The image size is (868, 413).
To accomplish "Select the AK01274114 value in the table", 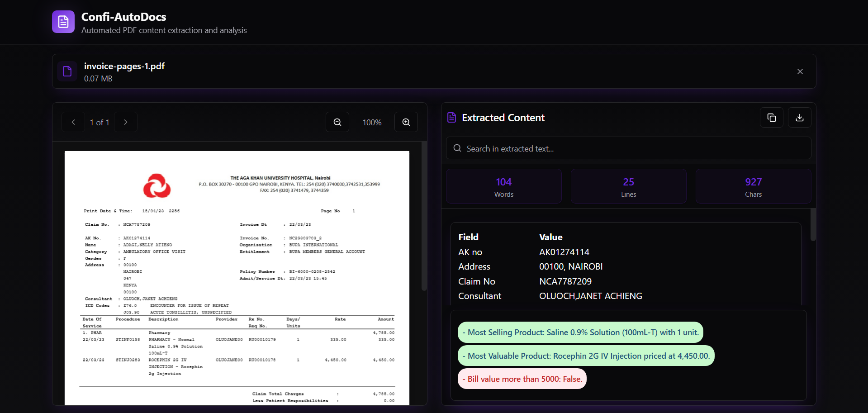I will click(564, 252).
